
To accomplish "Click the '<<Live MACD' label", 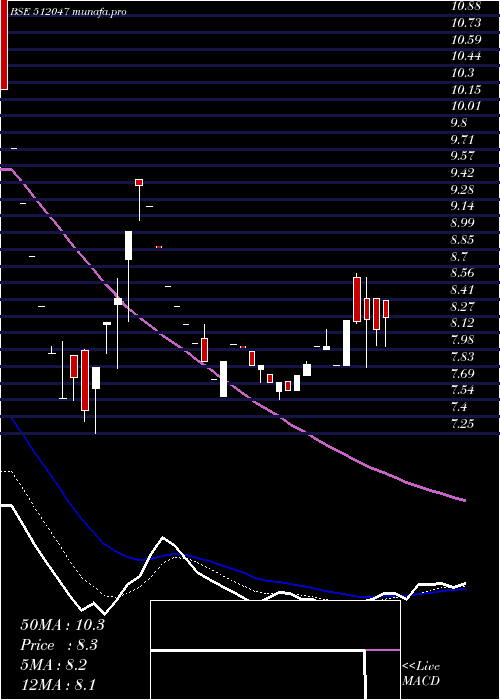I will [421, 674].
